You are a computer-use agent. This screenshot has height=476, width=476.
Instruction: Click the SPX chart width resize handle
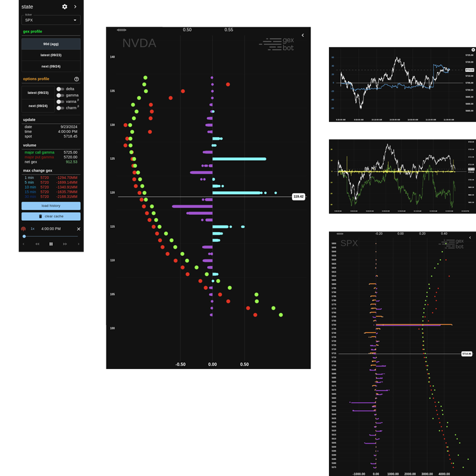pyautogui.click(x=340, y=234)
